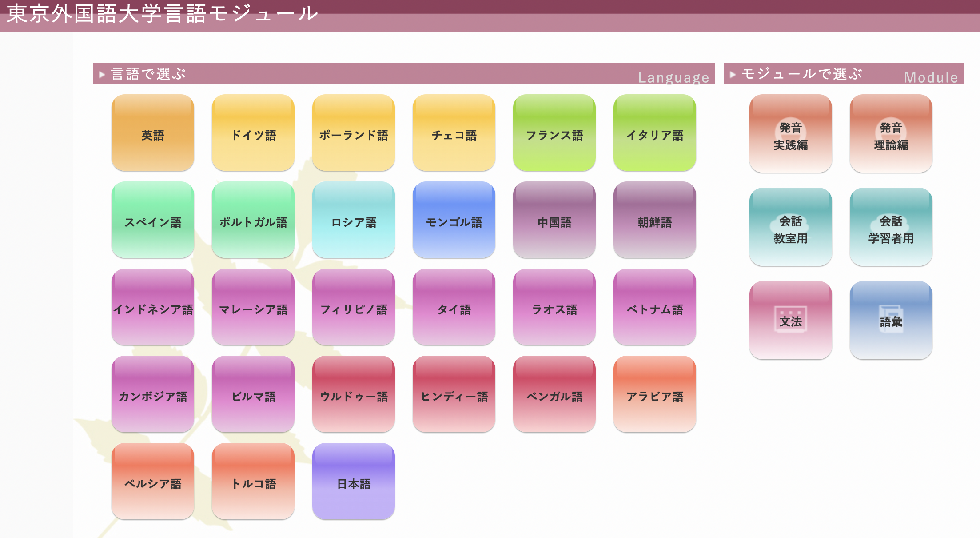Open the フィリピノ語 tile
The image size is (980, 538).
click(354, 307)
